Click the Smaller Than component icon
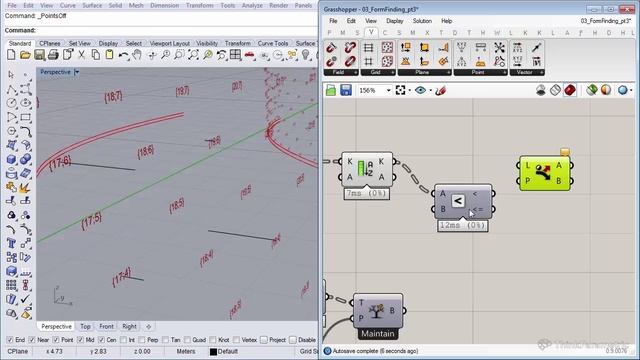The width and height of the screenshot is (640, 360). 458,201
